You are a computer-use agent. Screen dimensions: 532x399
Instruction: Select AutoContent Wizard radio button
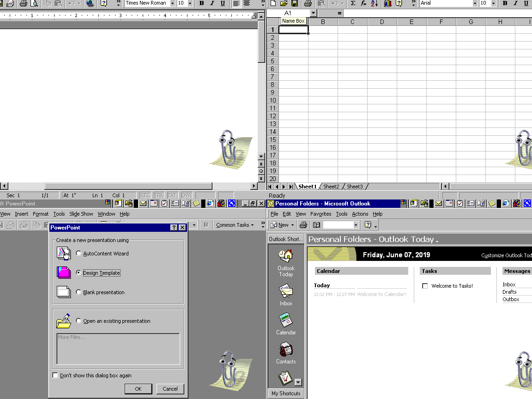pyautogui.click(x=79, y=253)
